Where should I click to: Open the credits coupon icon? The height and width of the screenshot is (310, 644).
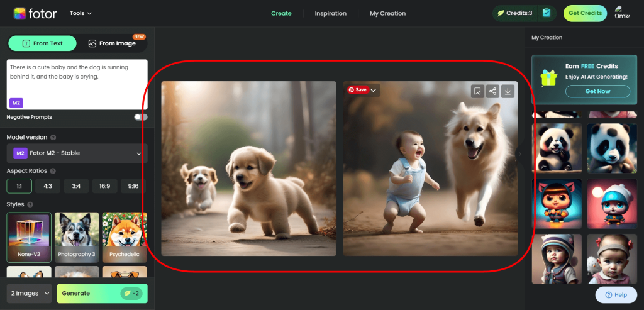(x=547, y=13)
